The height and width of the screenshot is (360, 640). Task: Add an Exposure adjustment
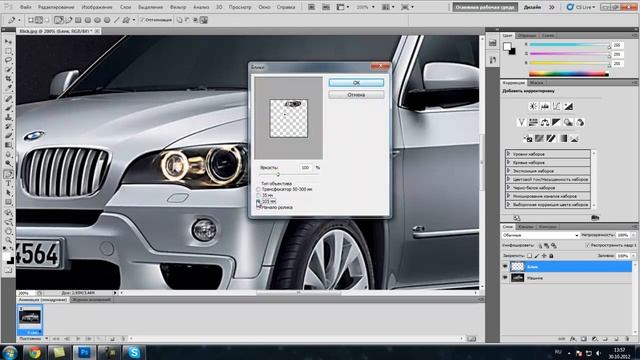tap(568, 106)
